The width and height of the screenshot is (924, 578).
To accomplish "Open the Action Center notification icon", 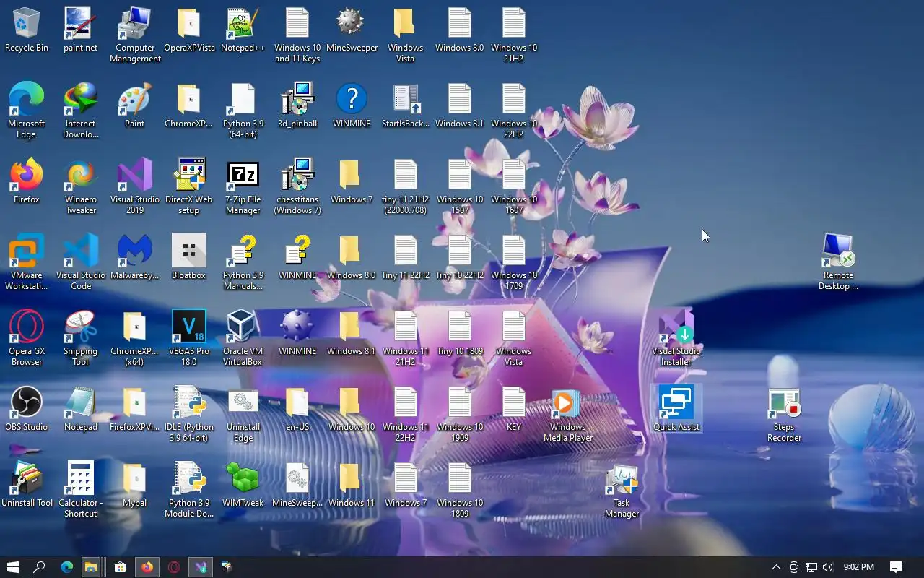I will [896, 567].
